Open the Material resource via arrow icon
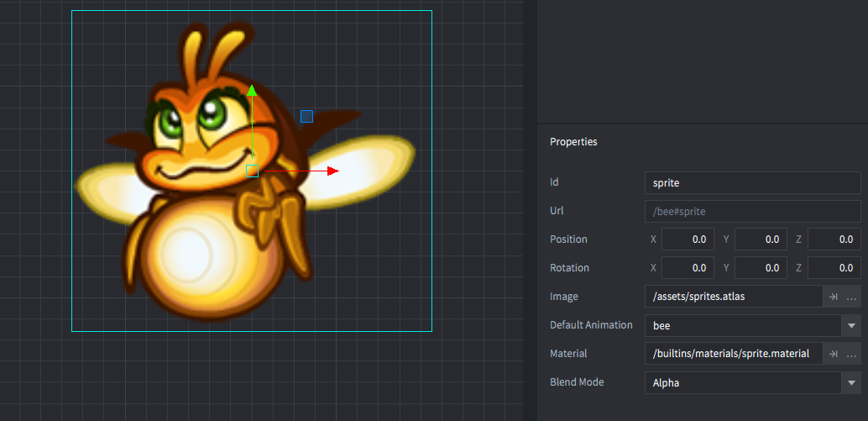 click(833, 354)
